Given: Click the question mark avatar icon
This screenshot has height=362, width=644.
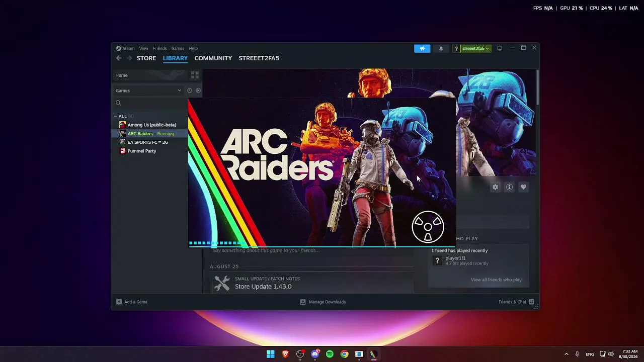Looking at the screenshot, I should pos(456,48).
